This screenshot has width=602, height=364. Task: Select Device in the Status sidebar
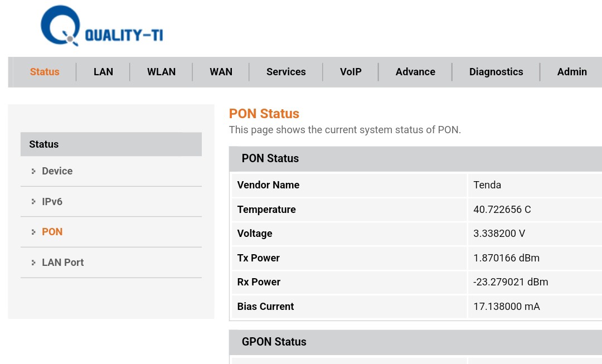pyautogui.click(x=57, y=171)
